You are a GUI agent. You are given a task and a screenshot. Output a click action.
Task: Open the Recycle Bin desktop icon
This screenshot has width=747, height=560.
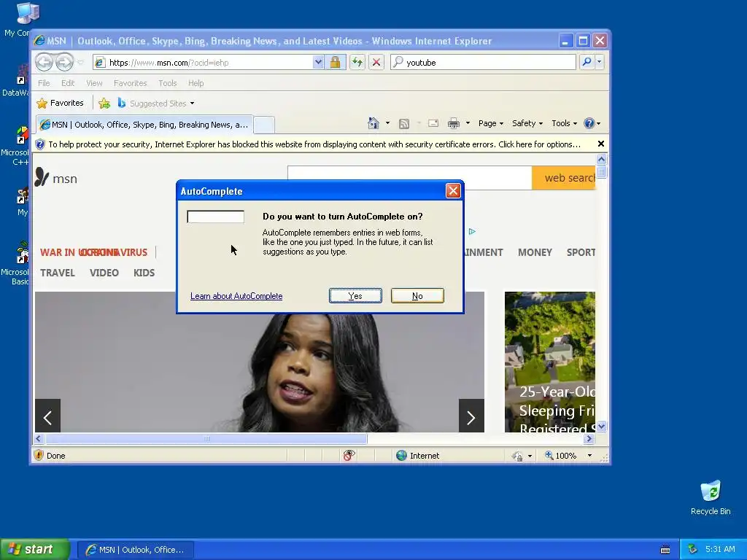[711, 498]
